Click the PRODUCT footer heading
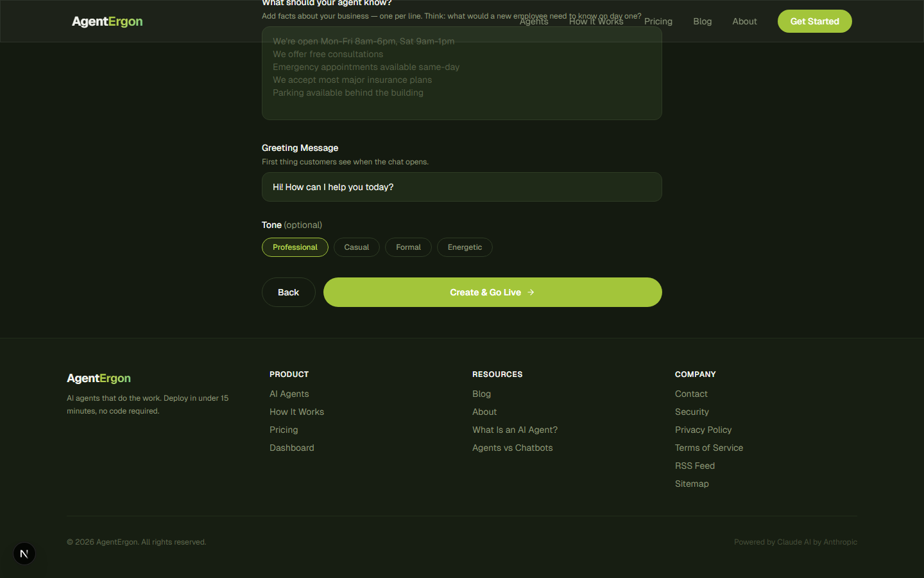Screen dimensions: 924x578 click(289, 374)
